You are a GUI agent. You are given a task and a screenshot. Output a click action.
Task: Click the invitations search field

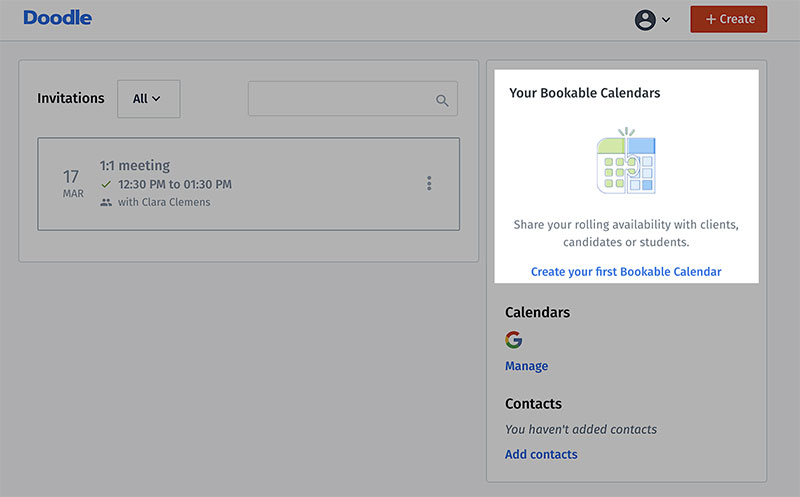point(353,98)
